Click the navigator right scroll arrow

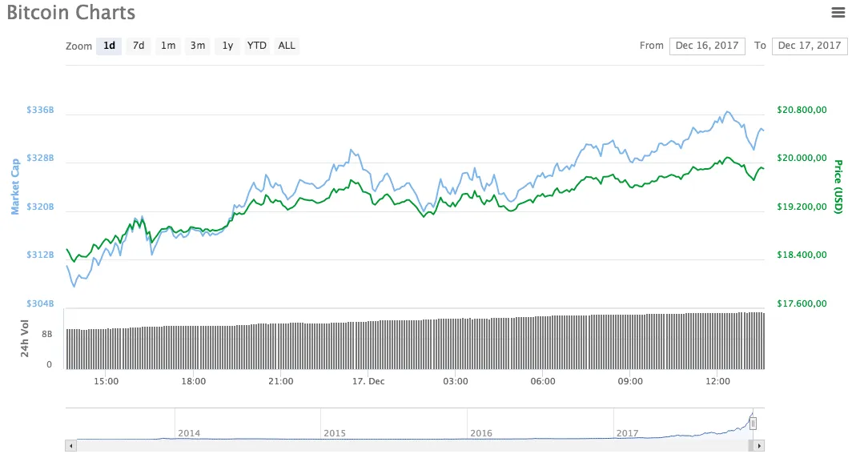[759, 445]
